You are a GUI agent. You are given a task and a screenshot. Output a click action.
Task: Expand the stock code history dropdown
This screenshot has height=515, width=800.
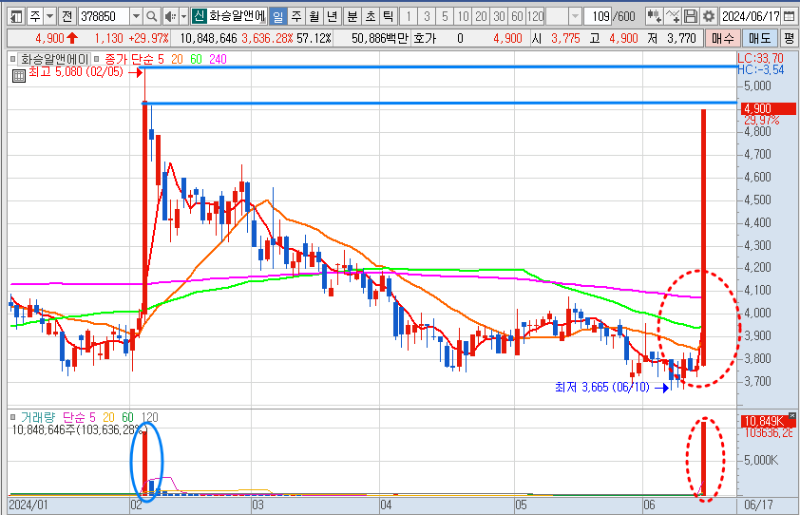(136, 16)
